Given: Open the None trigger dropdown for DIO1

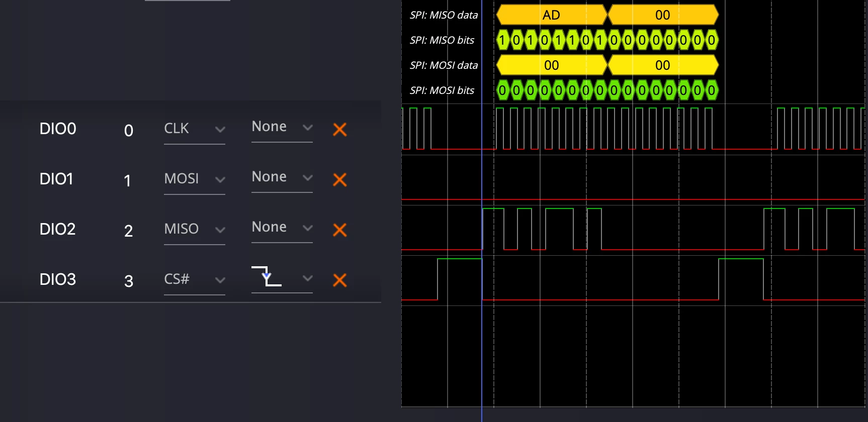Looking at the screenshot, I should [x=308, y=178].
